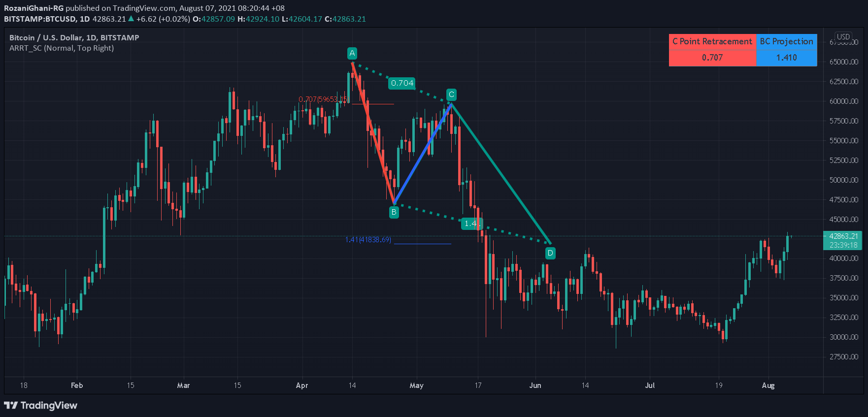The image size is (868, 417).
Task: Click the C:42863.21 close value in the header
Action: coord(345,19)
